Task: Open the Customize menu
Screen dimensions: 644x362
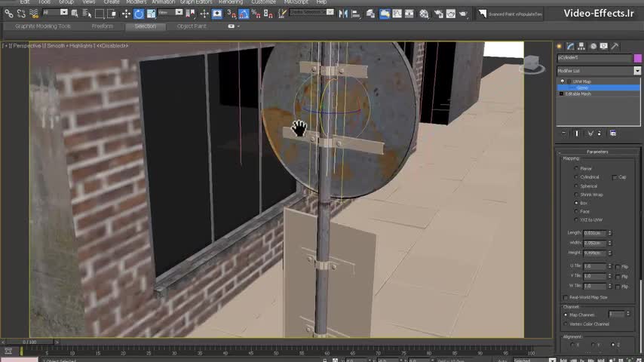Action: click(263, 2)
